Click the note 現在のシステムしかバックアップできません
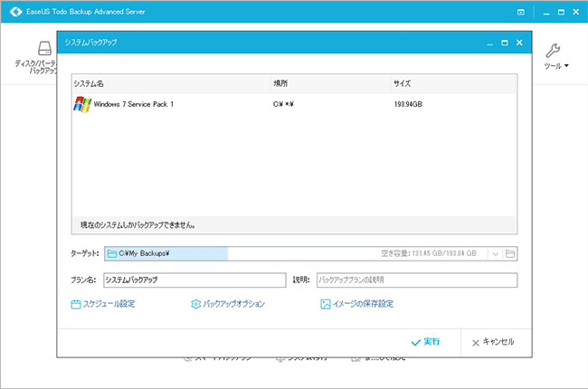 coord(138,225)
